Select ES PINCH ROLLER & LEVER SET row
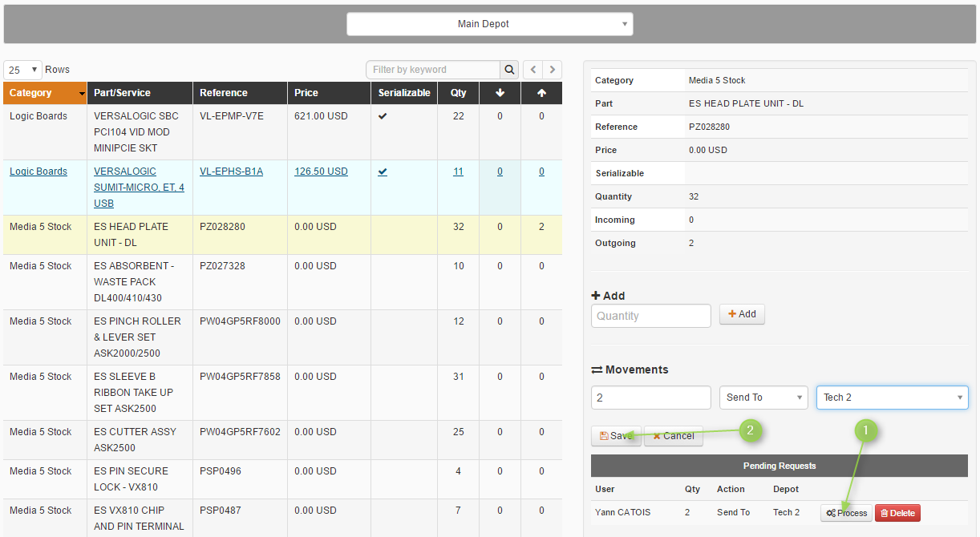 (x=282, y=337)
